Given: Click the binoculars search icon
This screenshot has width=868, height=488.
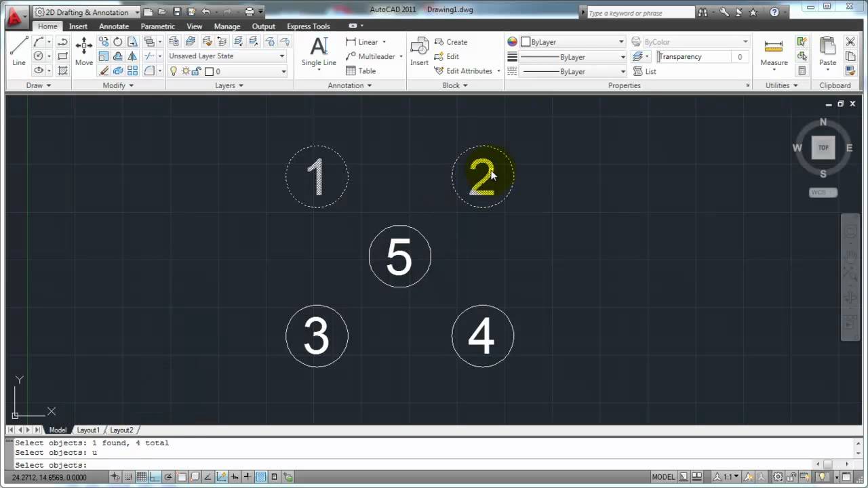Looking at the screenshot, I should [703, 12].
